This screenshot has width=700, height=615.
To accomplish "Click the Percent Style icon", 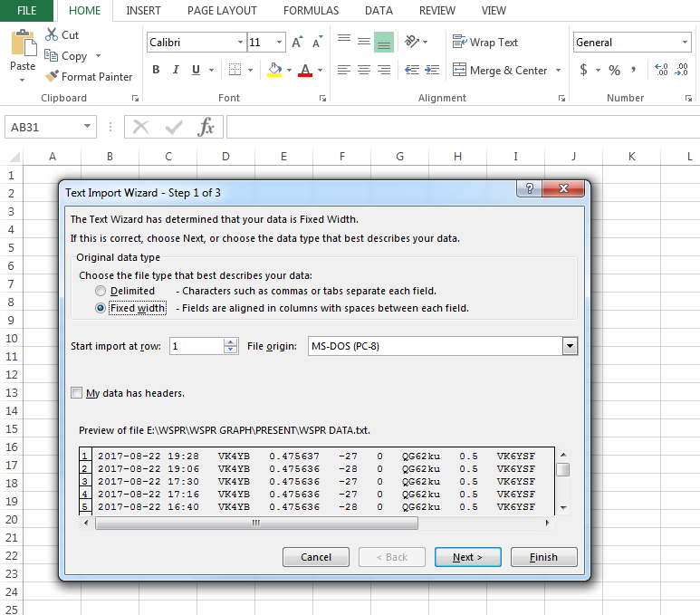I will (614, 70).
